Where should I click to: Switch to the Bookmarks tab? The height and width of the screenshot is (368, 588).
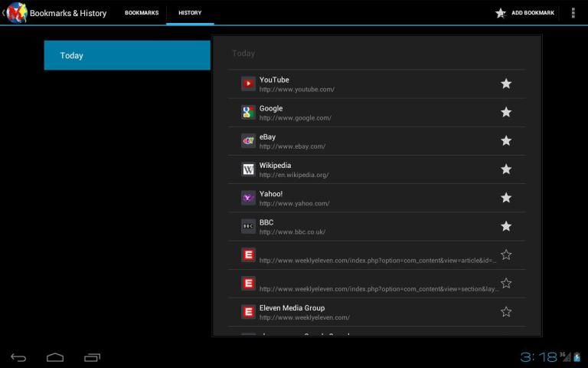point(142,13)
